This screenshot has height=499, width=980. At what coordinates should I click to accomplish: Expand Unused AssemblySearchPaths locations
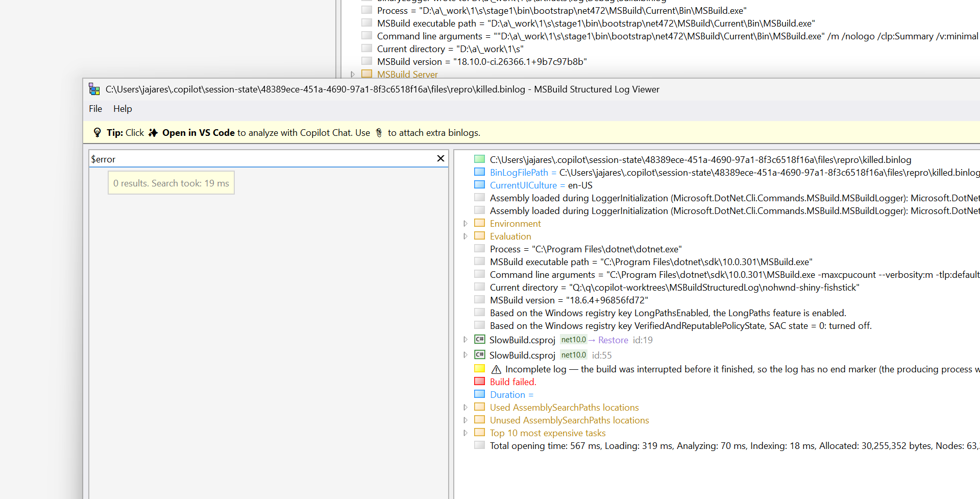tap(465, 420)
